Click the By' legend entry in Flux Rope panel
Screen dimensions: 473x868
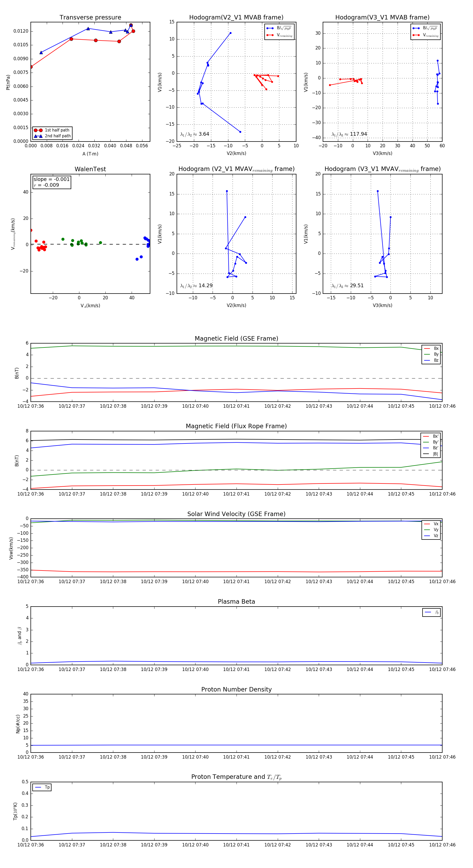tap(431, 442)
